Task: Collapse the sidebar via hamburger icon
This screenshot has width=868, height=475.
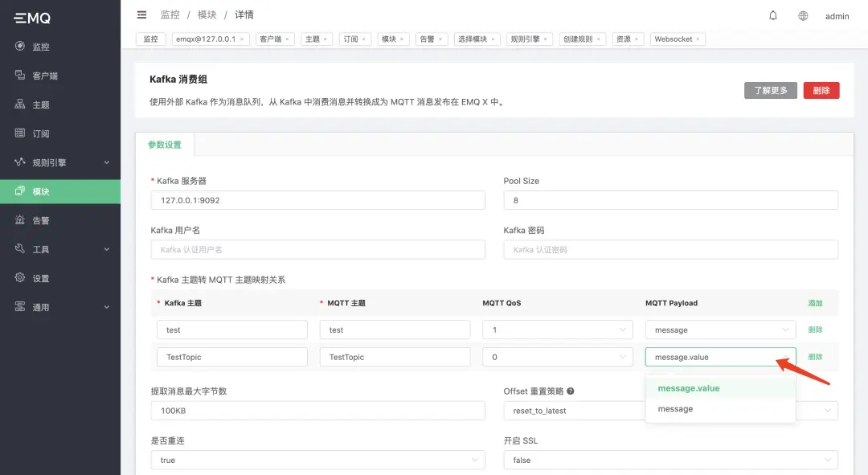Action: pyautogui.click(x=142, y=14)
